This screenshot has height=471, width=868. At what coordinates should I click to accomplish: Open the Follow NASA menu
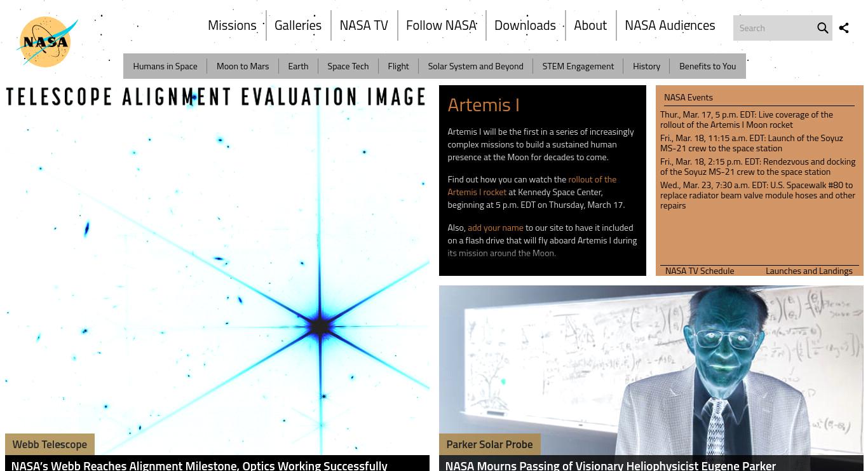pos(441,25)
